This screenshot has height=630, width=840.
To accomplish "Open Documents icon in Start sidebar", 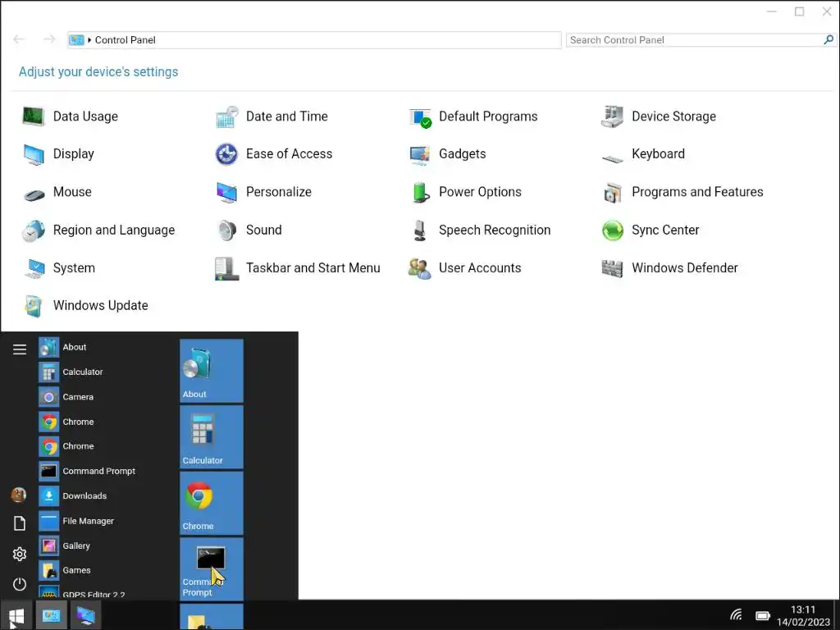I will (20, 523).
